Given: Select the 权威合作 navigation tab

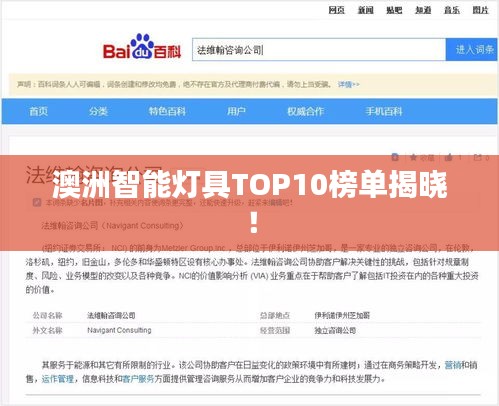Looking at the screenshot, I should tap(305, 111).
